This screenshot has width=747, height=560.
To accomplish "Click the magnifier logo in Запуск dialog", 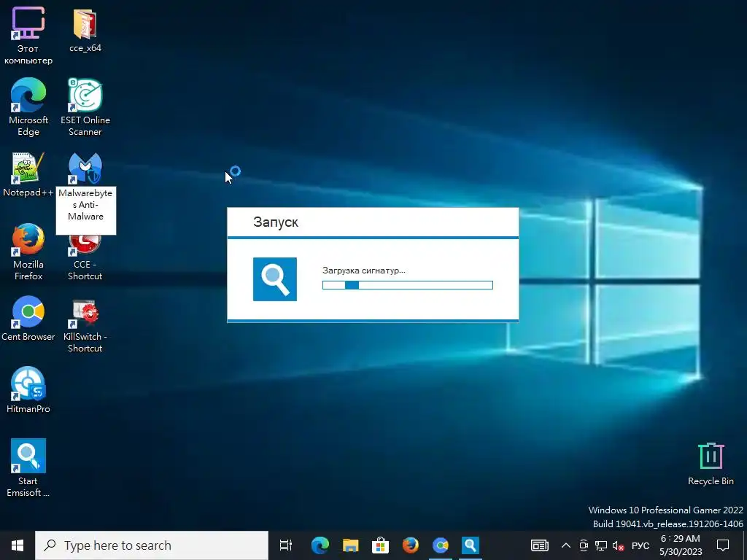I will tap(275, 279).
